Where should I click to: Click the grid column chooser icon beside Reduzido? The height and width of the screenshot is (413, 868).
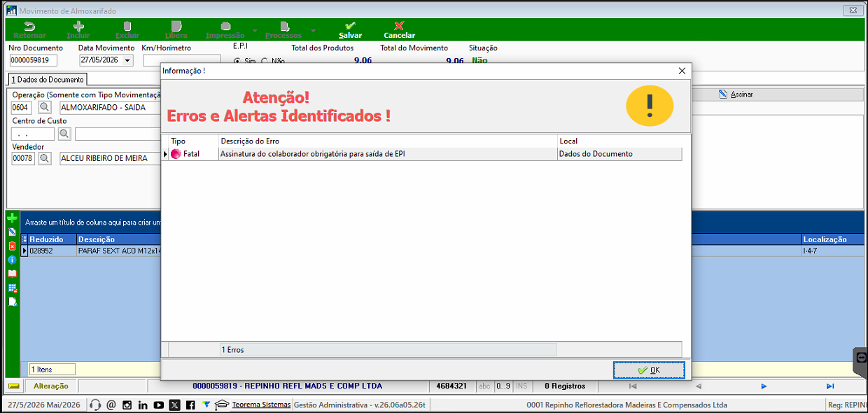click(24, 239)
